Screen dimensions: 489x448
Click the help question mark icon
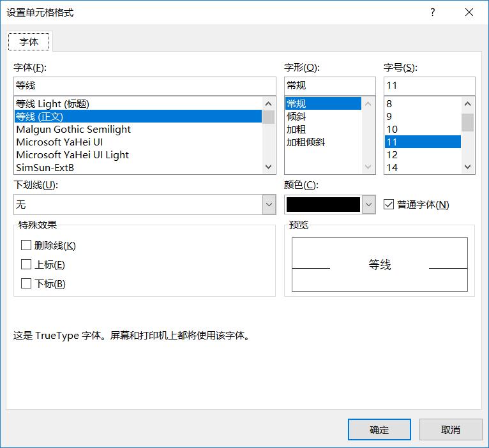(x=433, y=13)
